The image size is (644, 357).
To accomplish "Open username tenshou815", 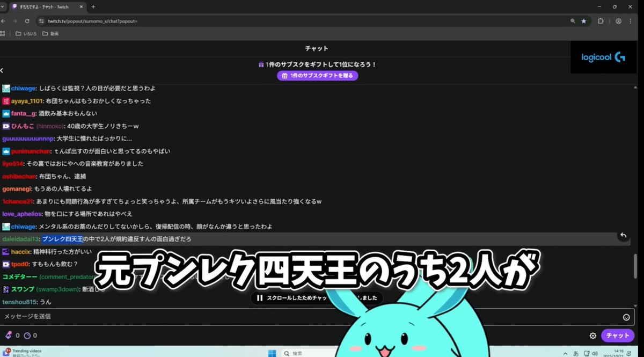I will [18, 302].
